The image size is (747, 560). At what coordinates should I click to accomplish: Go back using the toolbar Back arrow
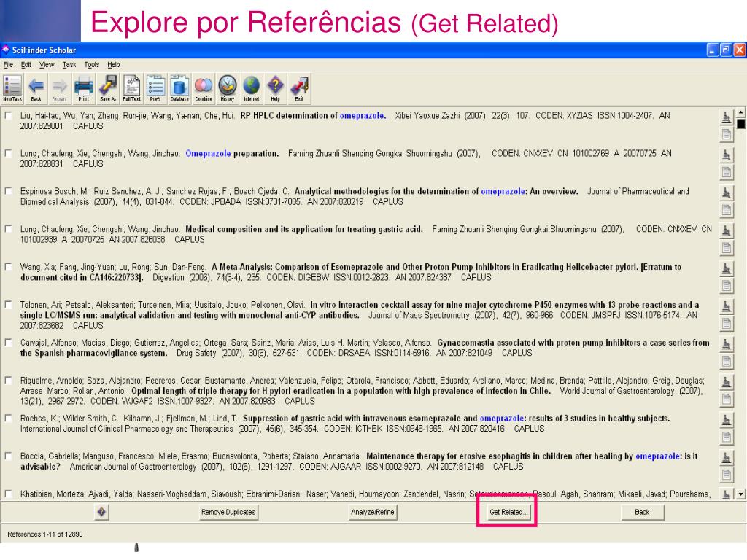pyautogui.click(x=36, y=88)
